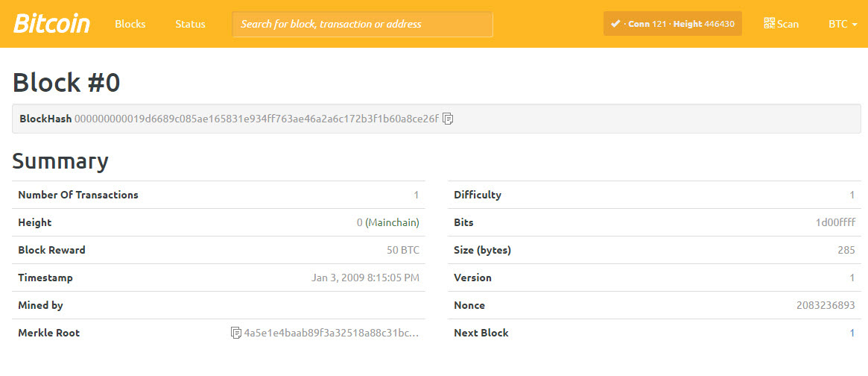This screenshot has height=376, width=868.
Task: Open the Blocks page in the navbar
Action: pyautogui.click(x=130, y=24)
